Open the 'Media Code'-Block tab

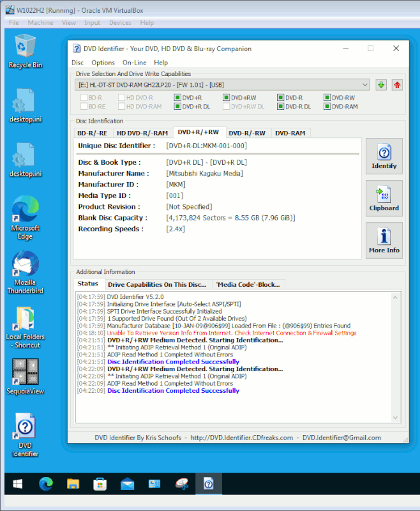[248, 284]
